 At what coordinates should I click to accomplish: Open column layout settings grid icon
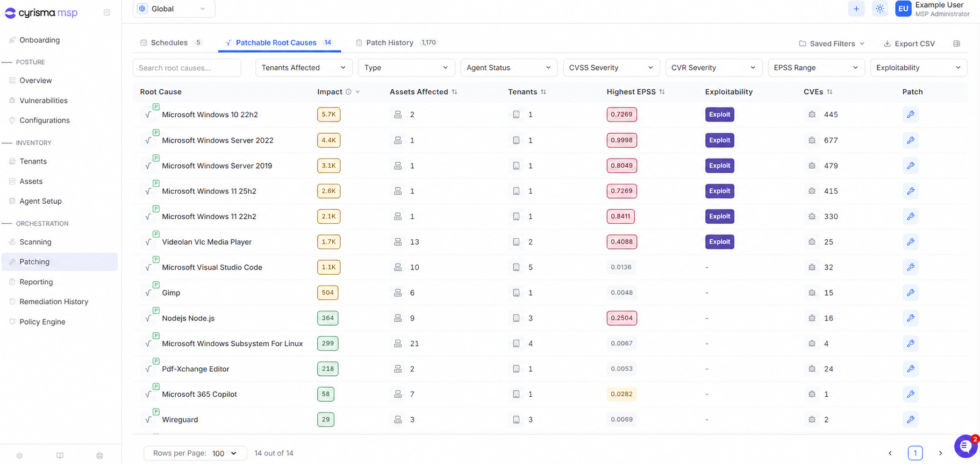pos(956,44)
